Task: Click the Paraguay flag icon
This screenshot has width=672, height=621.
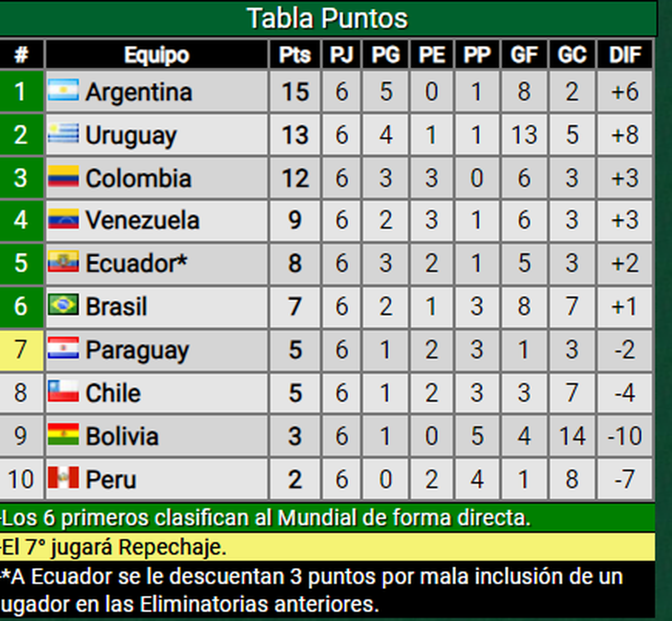Action: (63, 349)
